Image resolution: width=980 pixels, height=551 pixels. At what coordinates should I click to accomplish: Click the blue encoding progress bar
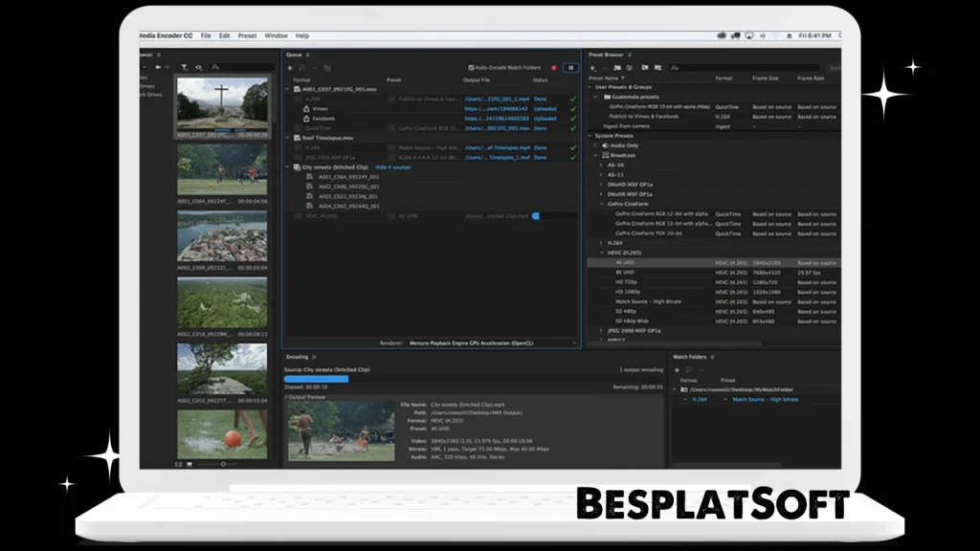(316, 378)
